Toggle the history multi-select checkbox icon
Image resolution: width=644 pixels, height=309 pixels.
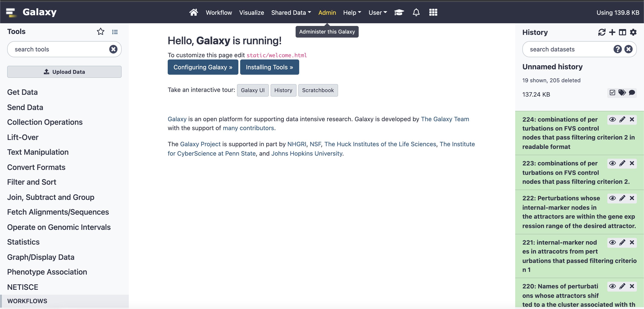612,93
